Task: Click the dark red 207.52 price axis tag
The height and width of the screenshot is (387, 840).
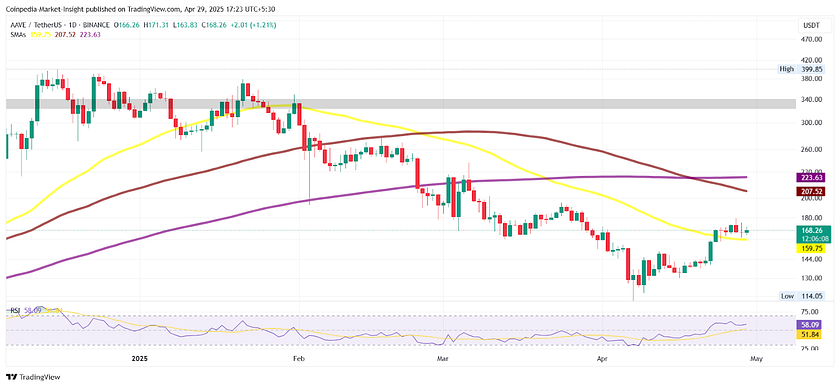Action: pyautogui.click(x=812, y=191)
